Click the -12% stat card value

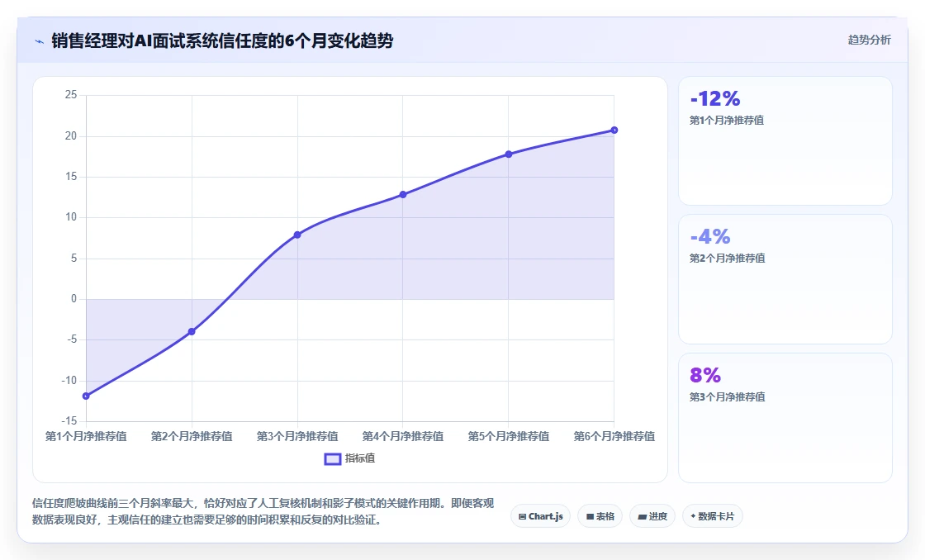(x=715, y=98)
